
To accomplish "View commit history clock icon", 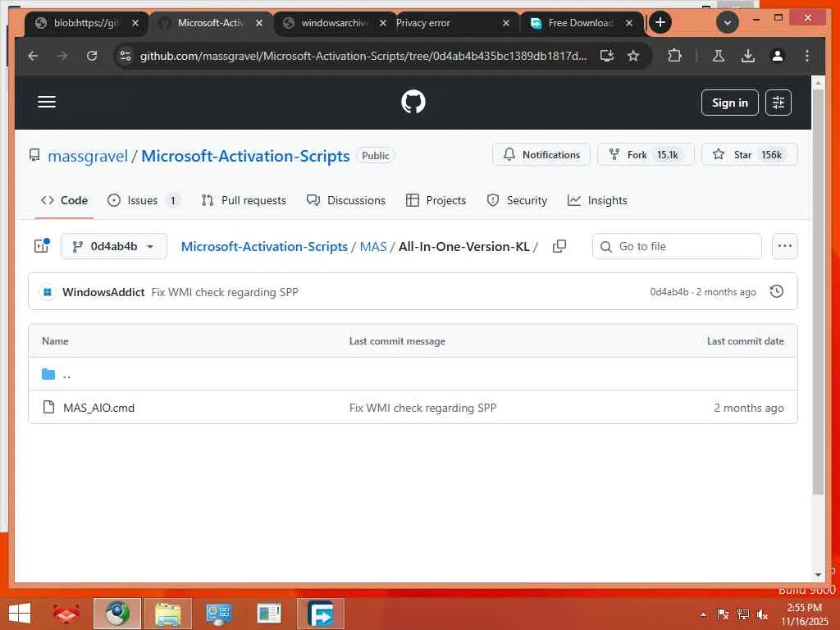I will pos(776,291).
